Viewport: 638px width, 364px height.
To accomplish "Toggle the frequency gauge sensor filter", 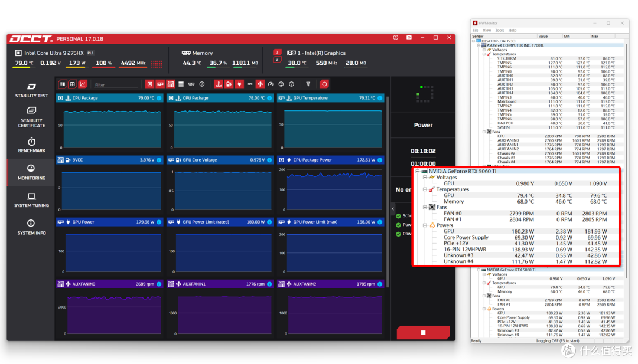I will click(271, 84).
